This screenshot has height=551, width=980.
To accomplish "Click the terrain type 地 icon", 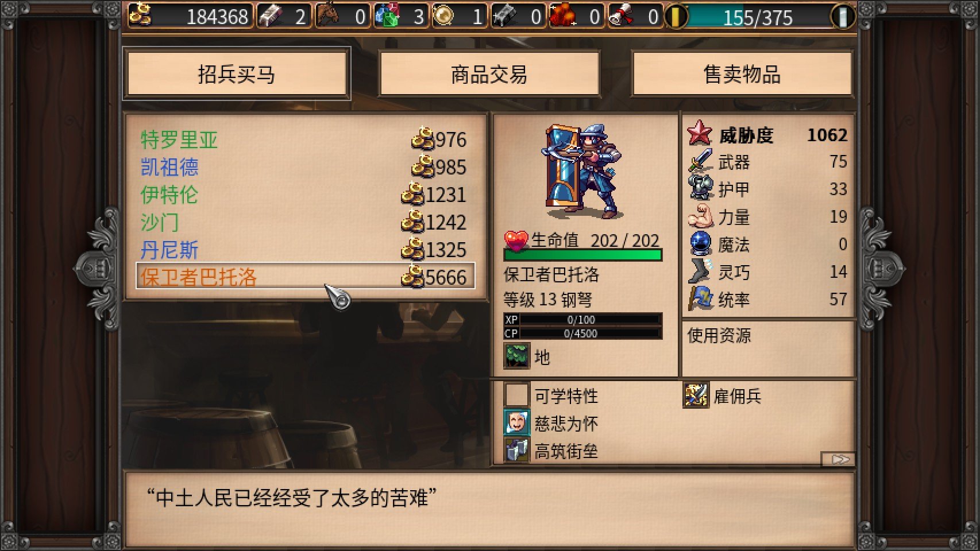I will click(x=516, y=356).
